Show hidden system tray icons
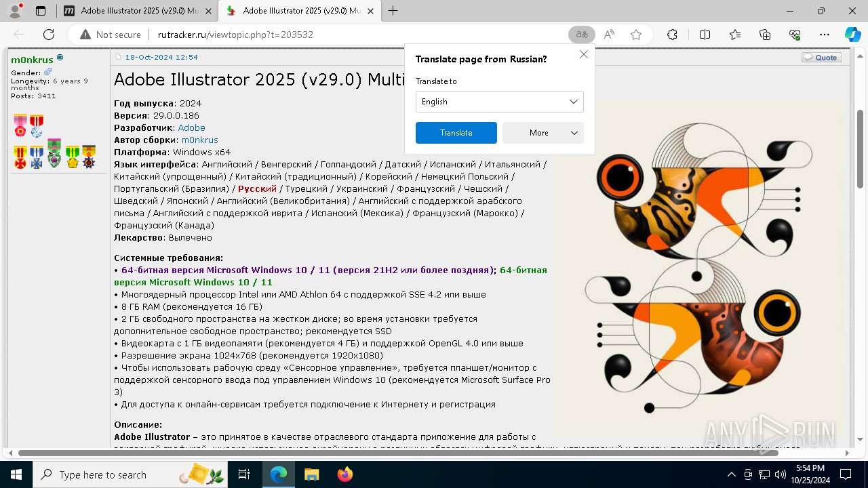The image size is (868, 488). [x=731, y=475]
